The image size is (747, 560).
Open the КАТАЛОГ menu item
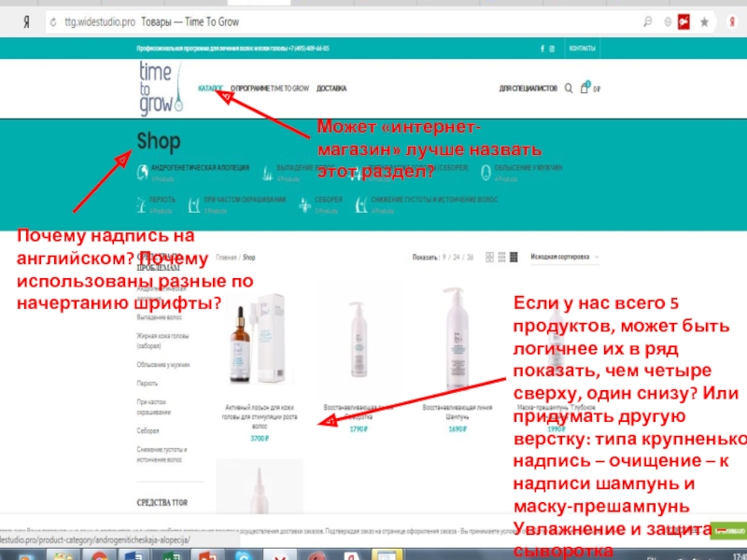(x=210, y=89)
